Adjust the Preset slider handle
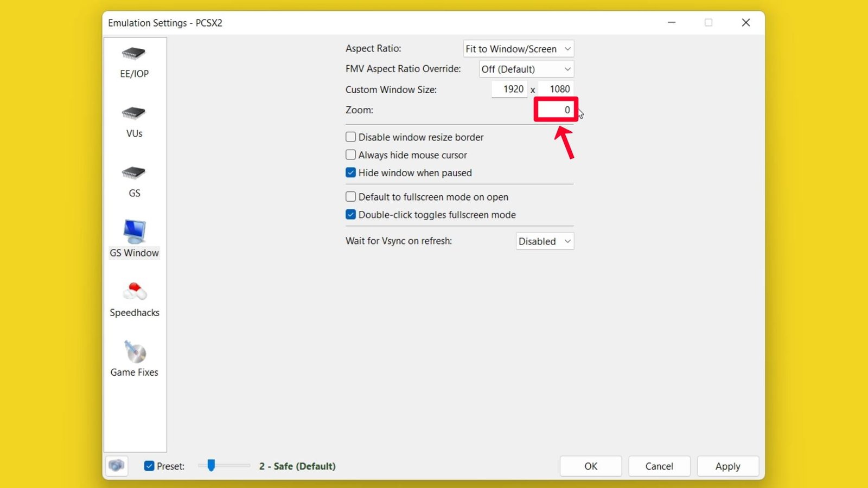Viewport: 868px width, 488px height. [211, 465]
